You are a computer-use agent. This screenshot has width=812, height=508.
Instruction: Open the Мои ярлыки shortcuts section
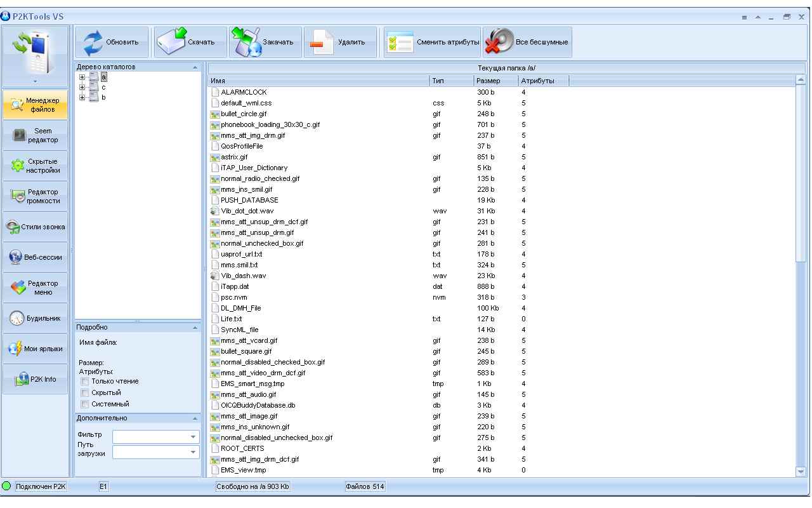tap(35, 348)
